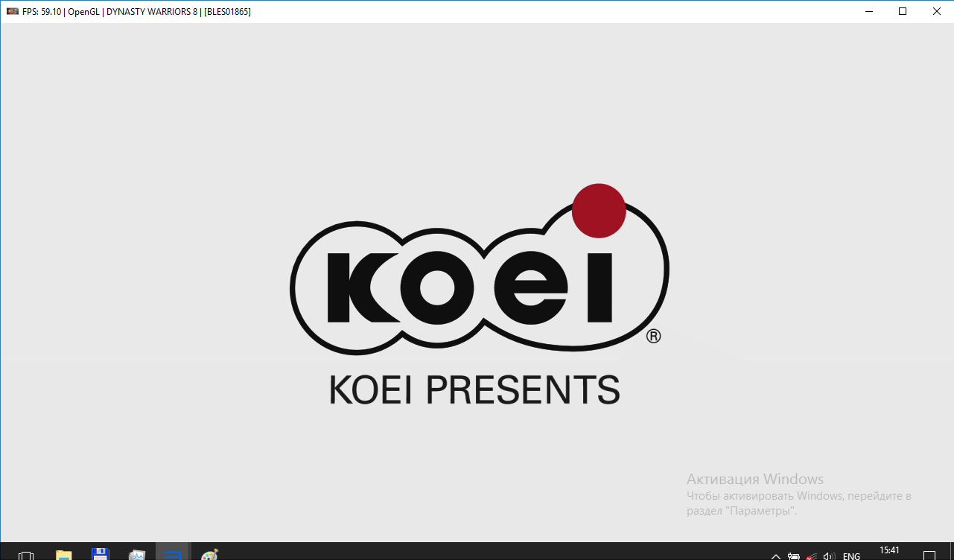The image size is (954, 560).
Task: Open the network connection status icon
Action: click(811, 556)
